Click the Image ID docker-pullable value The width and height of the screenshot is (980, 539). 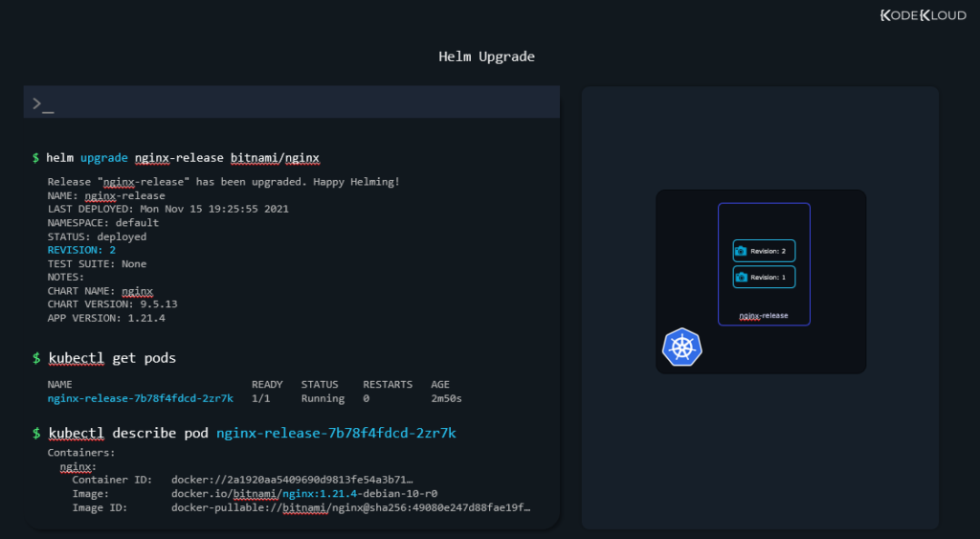click(x=350, y=507)
